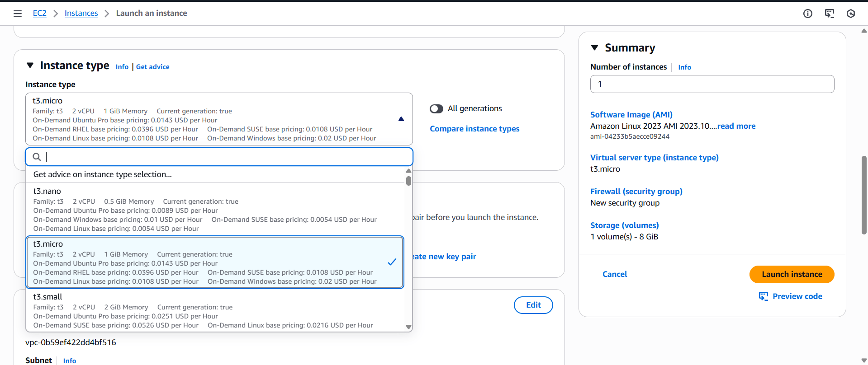Click the search magnifier icon in filter box
Viewport: 868px width, 365px height.
point(37,157)
